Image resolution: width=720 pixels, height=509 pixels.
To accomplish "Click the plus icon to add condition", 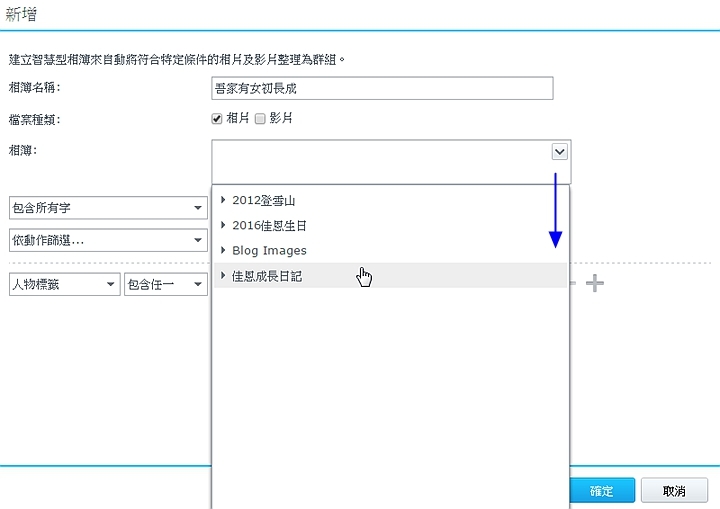I will [x=595, y=284].
